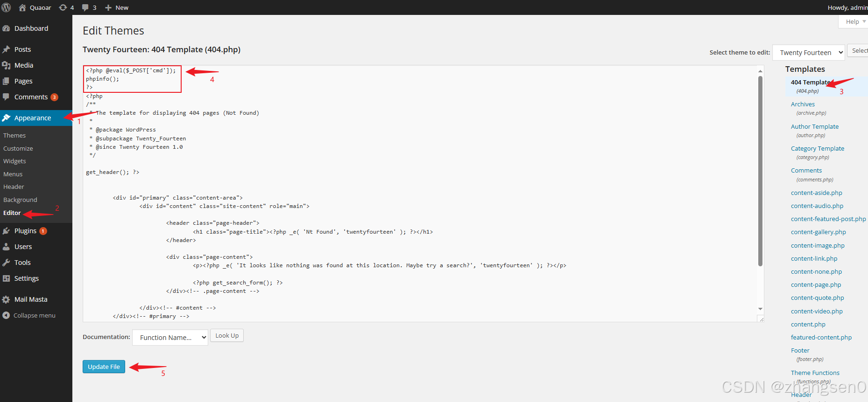Open the Function Name documentation dropdown
Viewport: 868px width, 402px height.
pyautogui.click(x=170, y=338)
